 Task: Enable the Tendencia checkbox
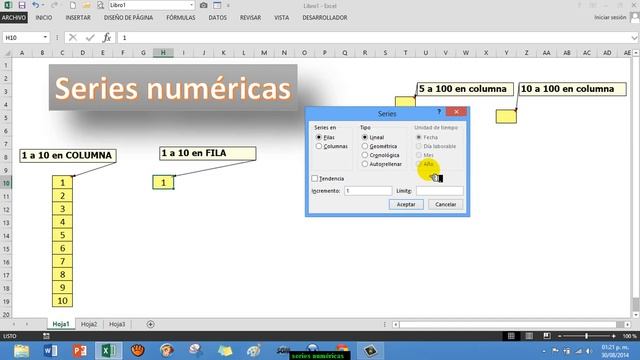pos(315,178)
